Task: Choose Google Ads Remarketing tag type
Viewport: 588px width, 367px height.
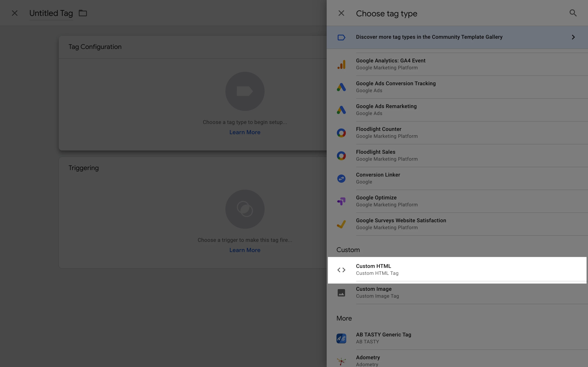Action: pyautogui.click(x=386, y=110)
